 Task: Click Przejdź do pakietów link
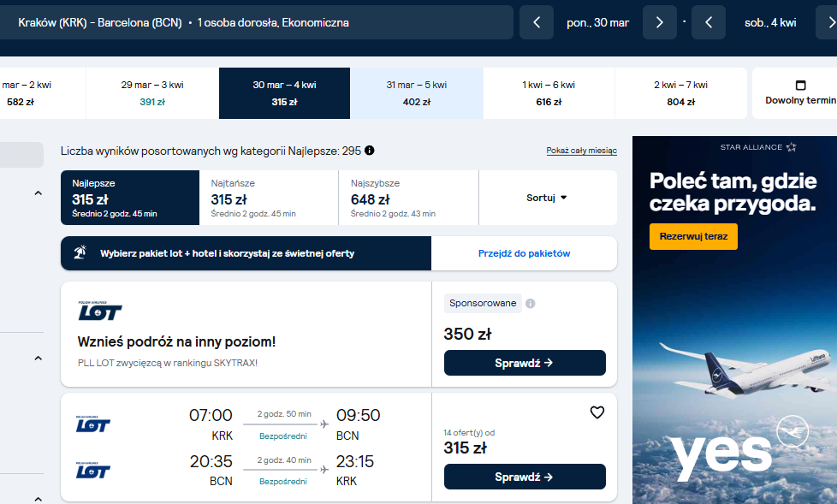click(524, 253)
